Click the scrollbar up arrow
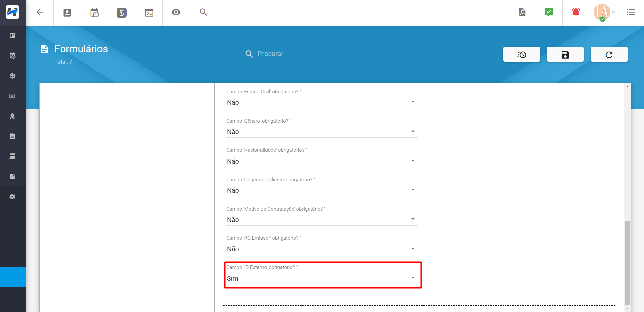Image resolution: width=644 pixels, height=312 pixels. pos(627,86)
